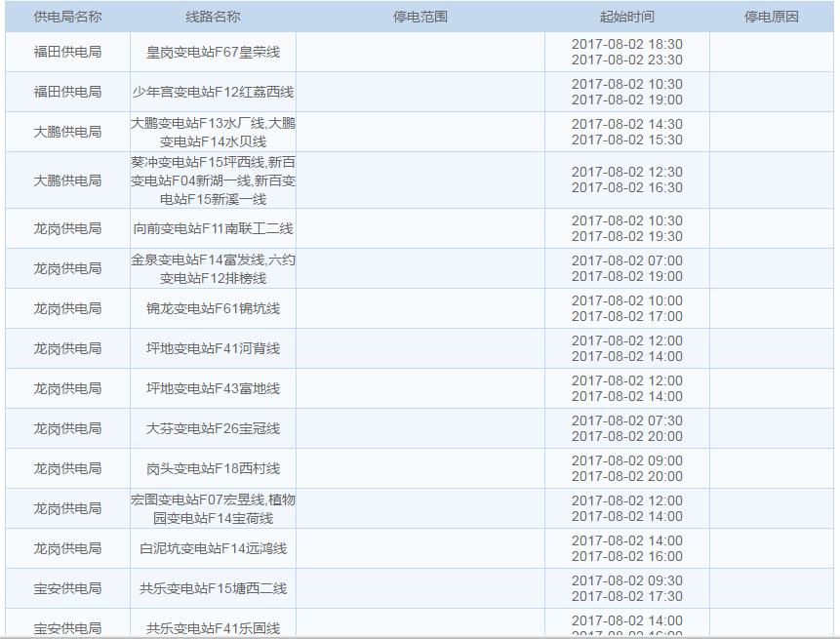Click the 供电局名称 column header
Image resolution: width=840 pixels, height=639 pixels.
pos(67,17)
